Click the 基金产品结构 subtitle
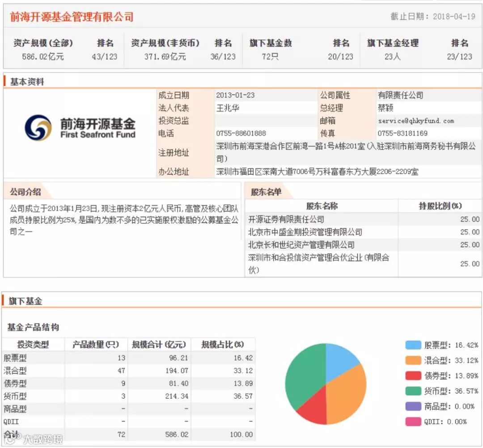 tap(33, 327)
